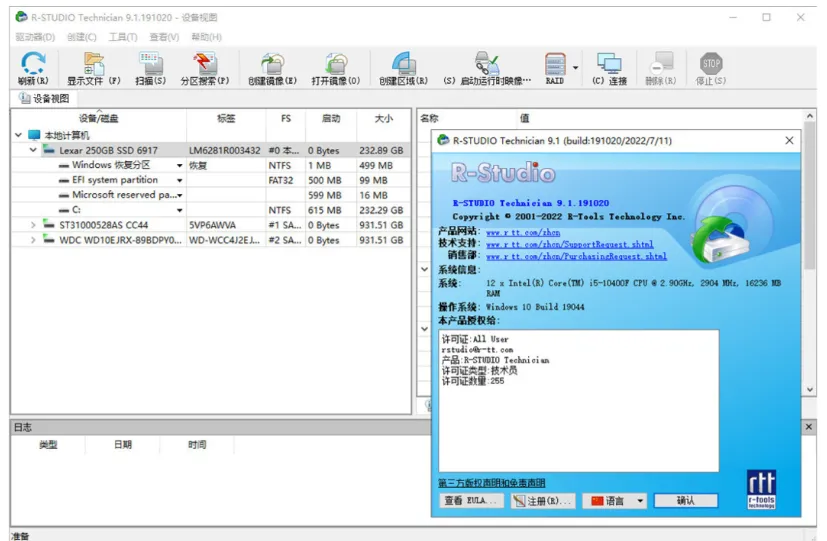Screen dimensions: 827x541
Task: Click the 232.29 GB size cell
Action: (381, 210)
